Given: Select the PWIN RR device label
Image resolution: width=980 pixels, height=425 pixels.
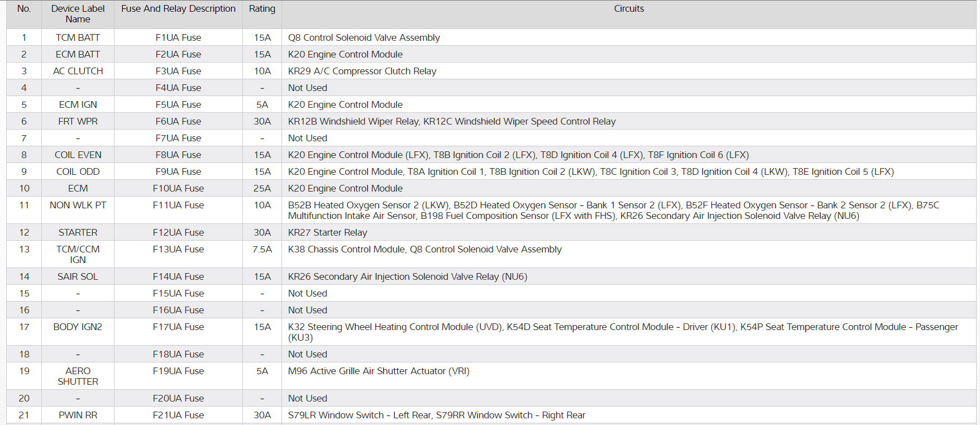Looking at the screenshot, I should [x=78, y=416].
